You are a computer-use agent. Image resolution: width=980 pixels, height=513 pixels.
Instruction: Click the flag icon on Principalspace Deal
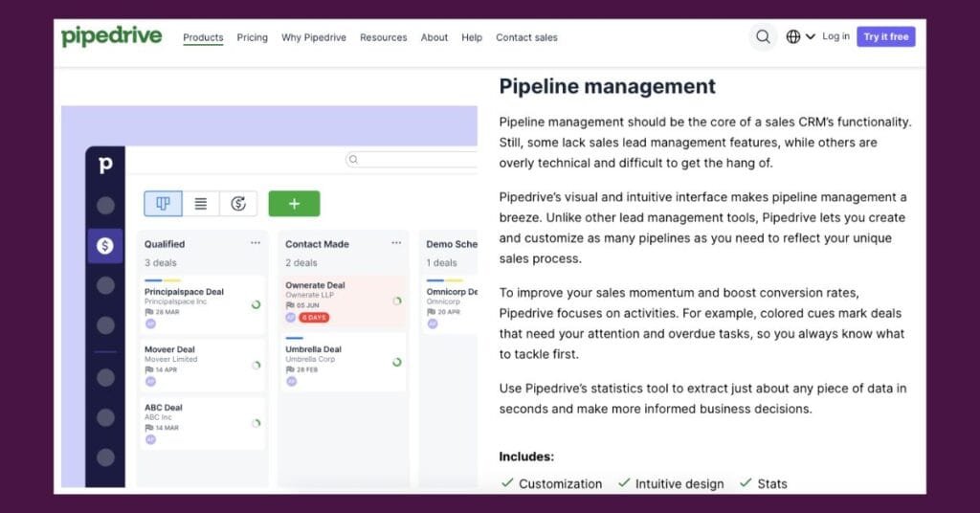pos(148,312)
